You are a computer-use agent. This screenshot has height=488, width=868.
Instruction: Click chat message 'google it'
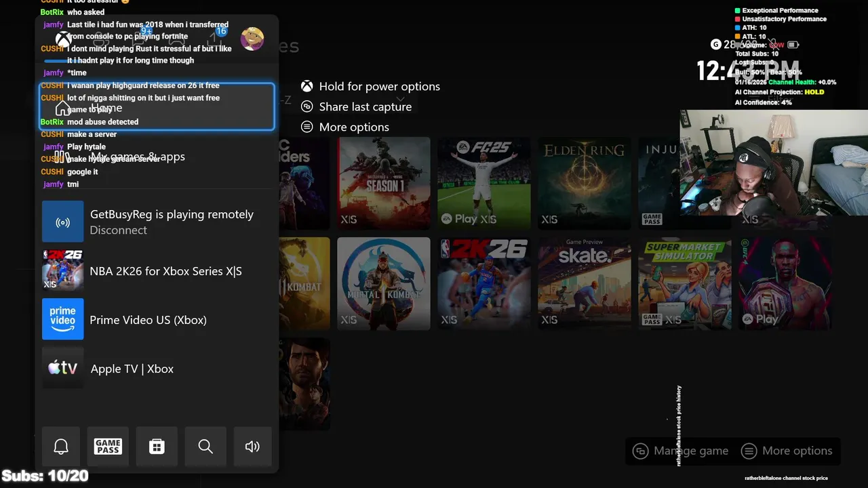[x=82, y=172]
